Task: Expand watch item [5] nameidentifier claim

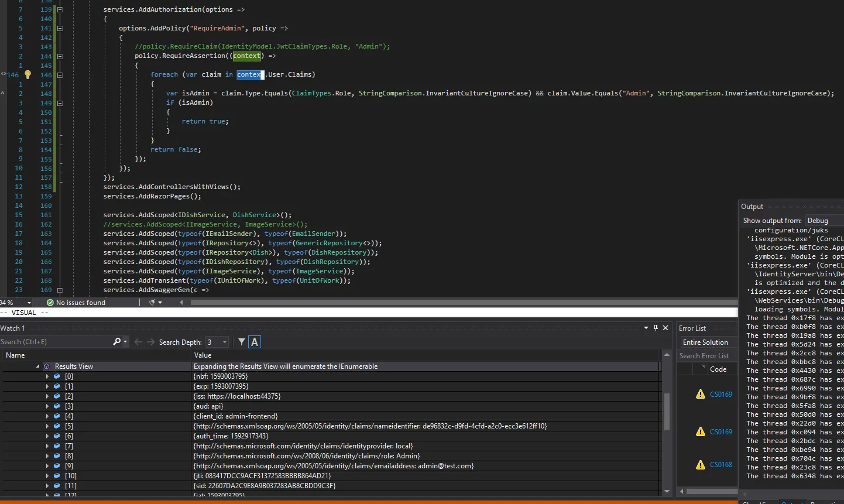Action: (47, 426)
